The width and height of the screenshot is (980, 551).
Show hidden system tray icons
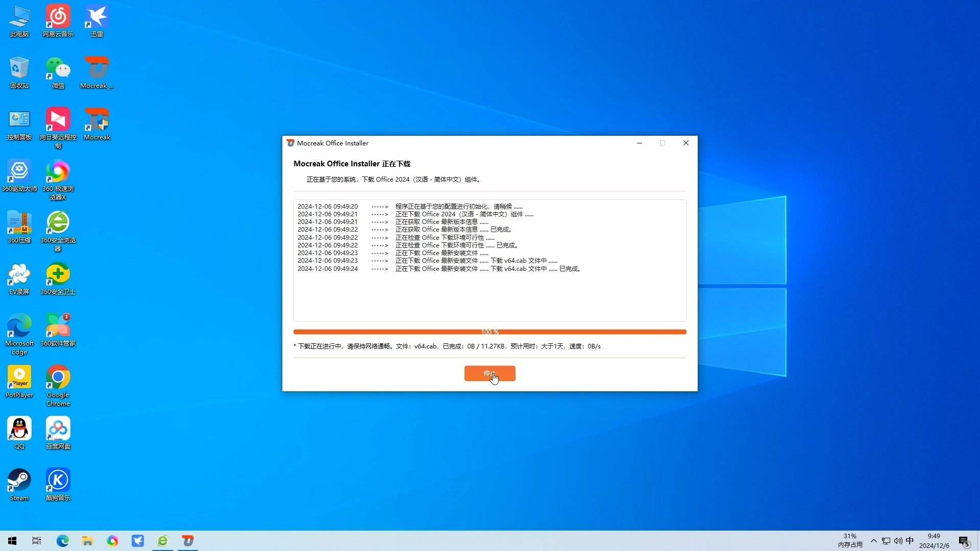874,541
